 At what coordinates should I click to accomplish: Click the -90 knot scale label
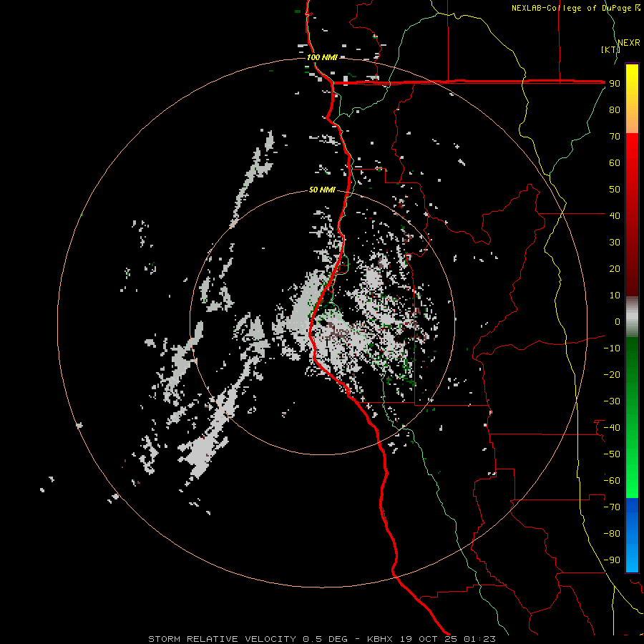[x=612, y=560]
